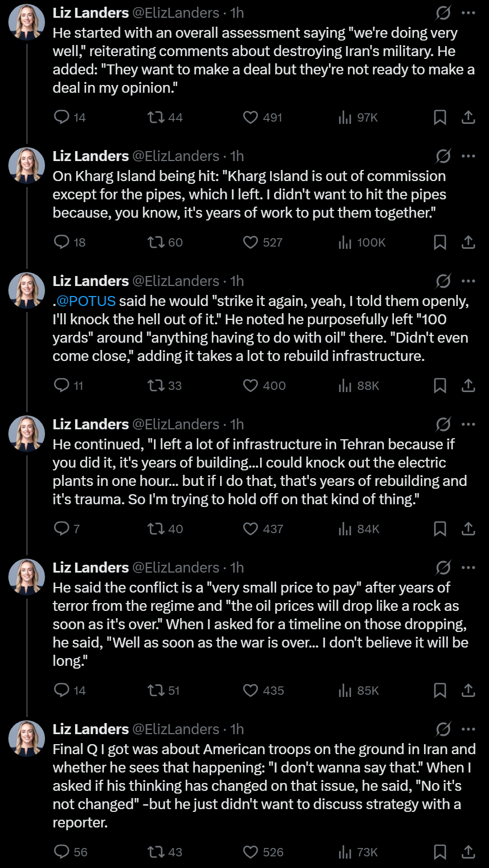Share the "we're doing very well" tweet

tap(468, 117)
